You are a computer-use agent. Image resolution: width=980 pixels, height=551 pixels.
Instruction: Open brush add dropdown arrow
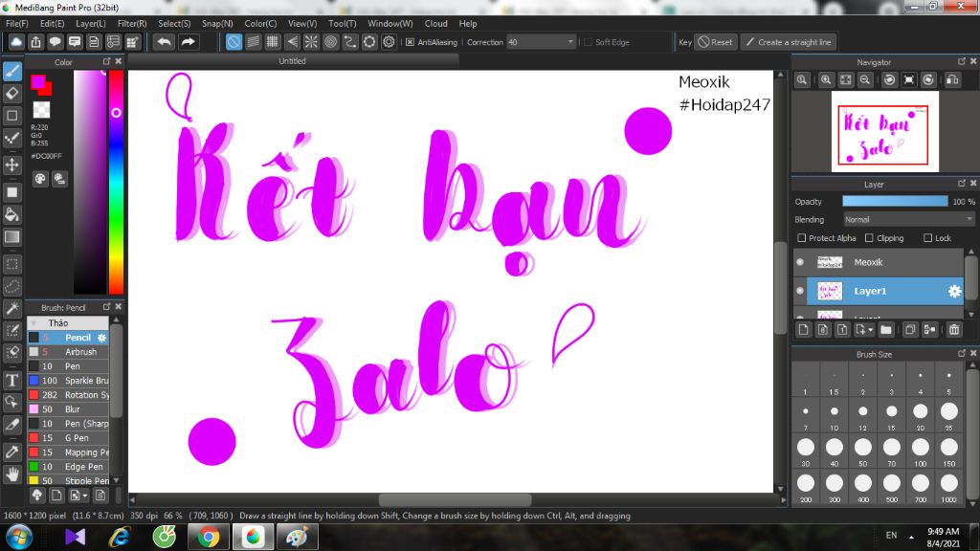85,496
